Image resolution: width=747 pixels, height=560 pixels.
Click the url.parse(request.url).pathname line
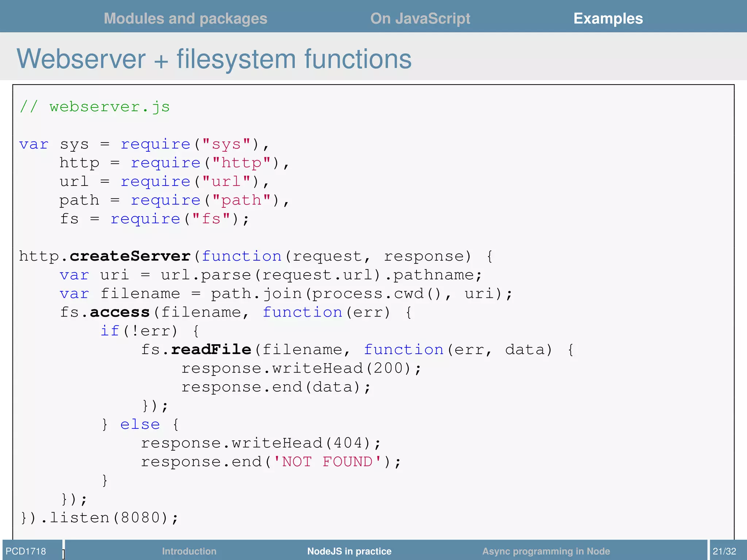[x=271, y=275]
